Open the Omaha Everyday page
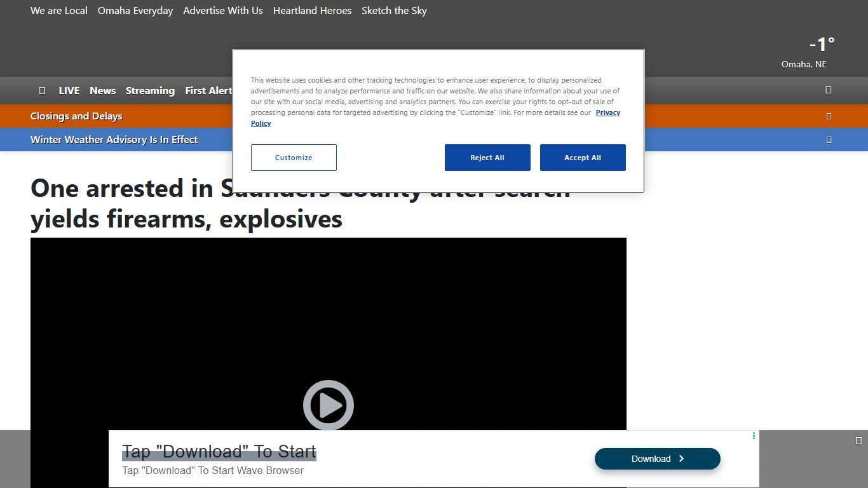The width and height of the screenshot is (868, 488). tap(135, 11)
